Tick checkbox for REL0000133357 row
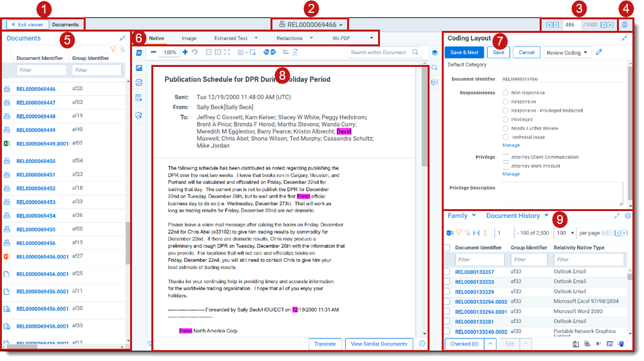 coord(447,272)
